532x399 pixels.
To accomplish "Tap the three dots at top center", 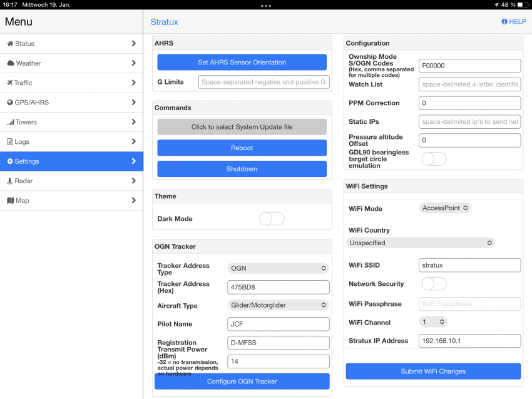I will coord(266,6).
